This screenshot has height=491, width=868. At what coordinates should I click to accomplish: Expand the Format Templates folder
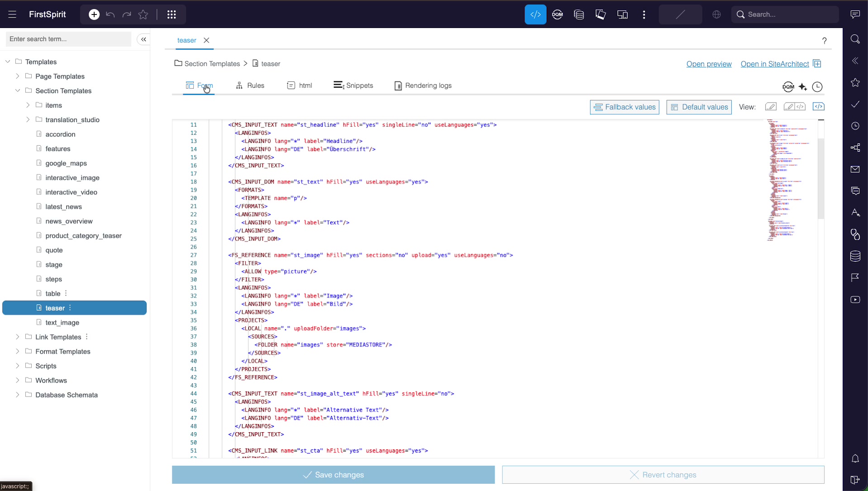pos(18,351)
